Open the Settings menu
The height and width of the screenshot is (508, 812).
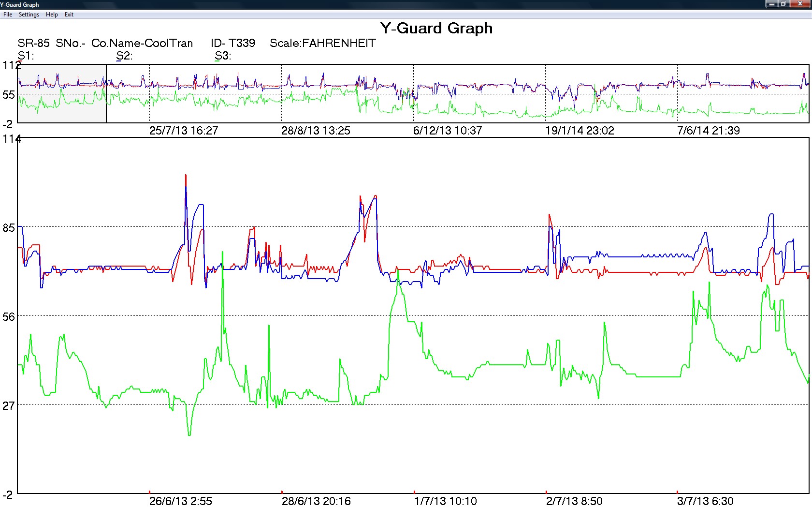pos(29,15)
